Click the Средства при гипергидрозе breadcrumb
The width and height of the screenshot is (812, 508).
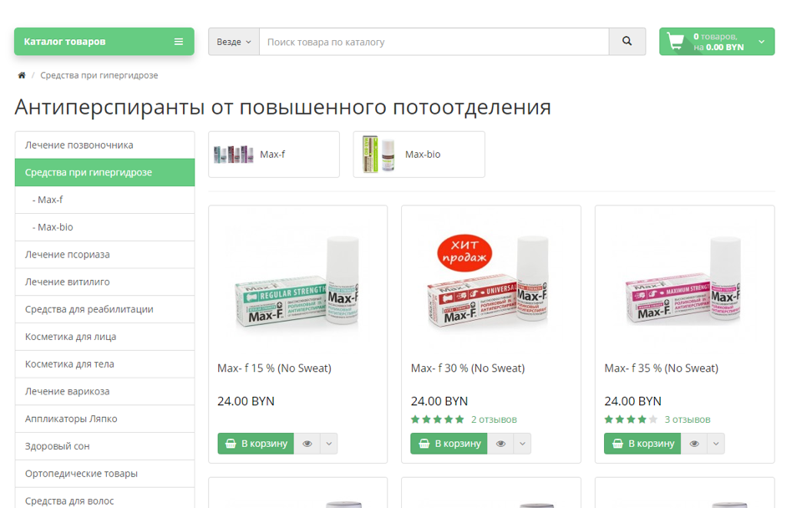[x=99, y=75]
